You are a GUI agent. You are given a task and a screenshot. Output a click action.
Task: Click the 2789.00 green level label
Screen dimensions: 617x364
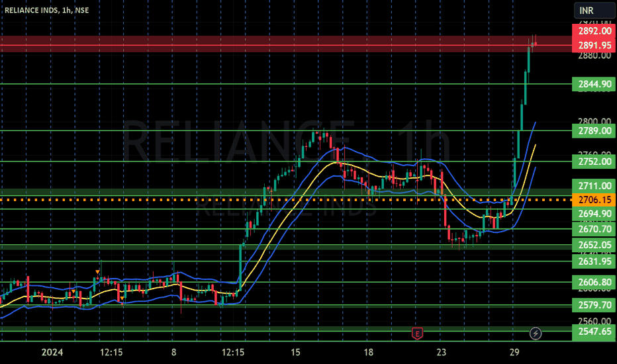coord(593,130)
